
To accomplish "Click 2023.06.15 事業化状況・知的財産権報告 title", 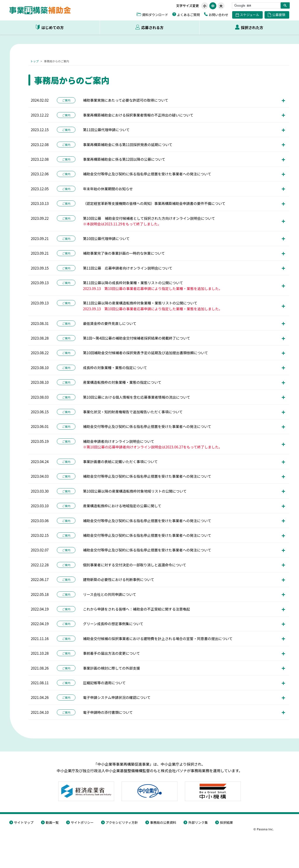I will coord(133,412).
